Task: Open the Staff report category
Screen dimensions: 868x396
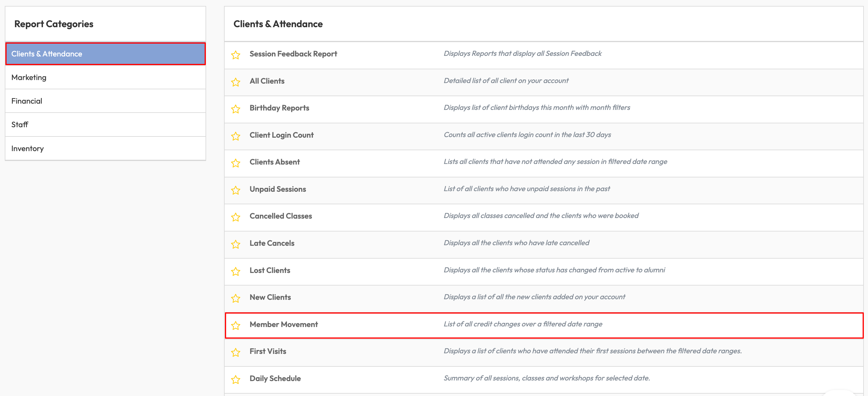Action: pos(106,125)
